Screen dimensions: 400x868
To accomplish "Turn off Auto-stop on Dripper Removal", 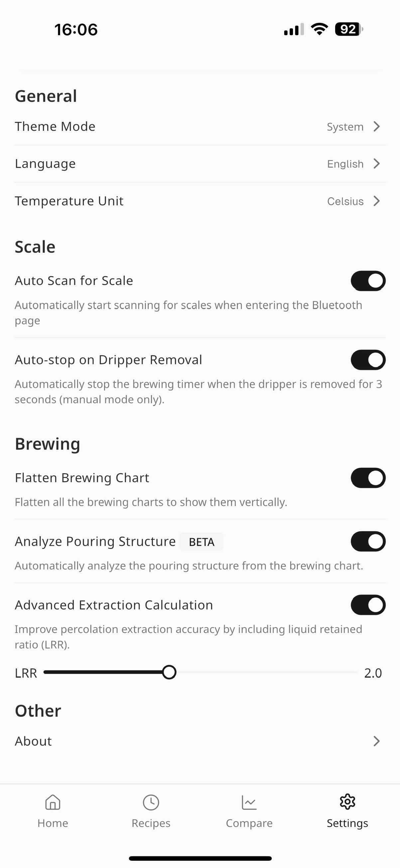I will [x=367, y=360].
